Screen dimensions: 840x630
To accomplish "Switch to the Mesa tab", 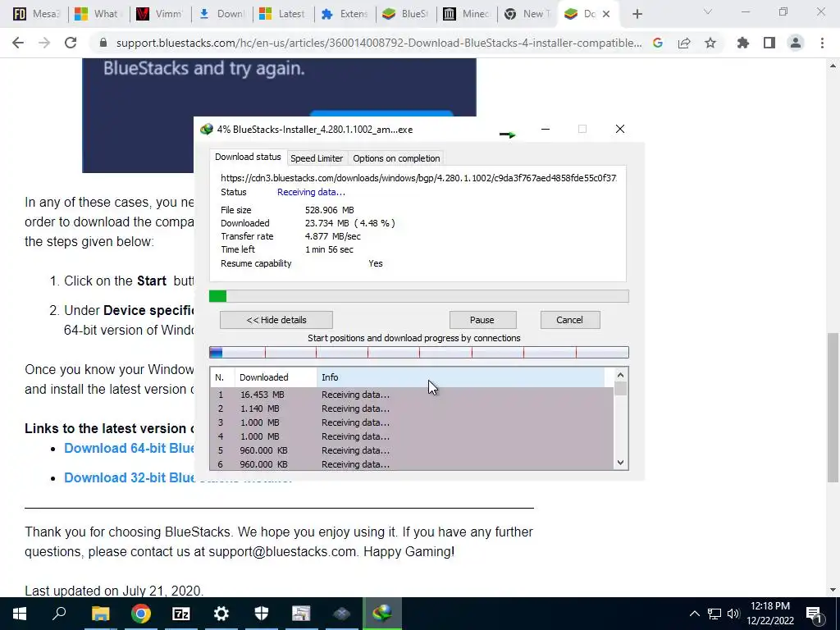I will (x=35, y=14).
